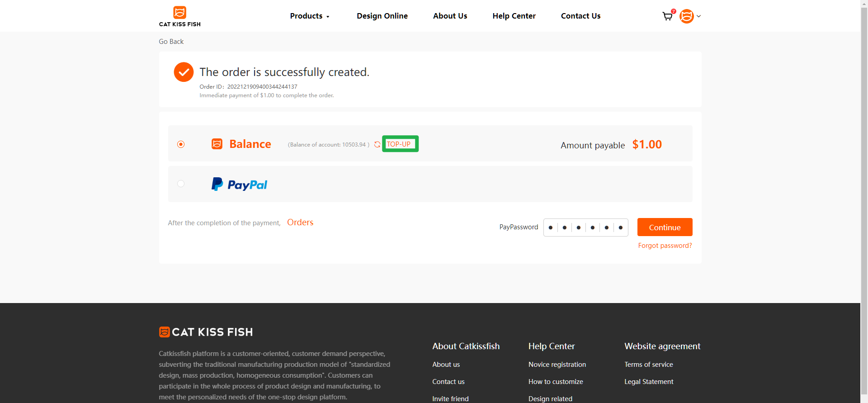Image resolution: width=868 pixels, height=403 pixels.
Task: Open the Orders link
Action: (300, 223)
